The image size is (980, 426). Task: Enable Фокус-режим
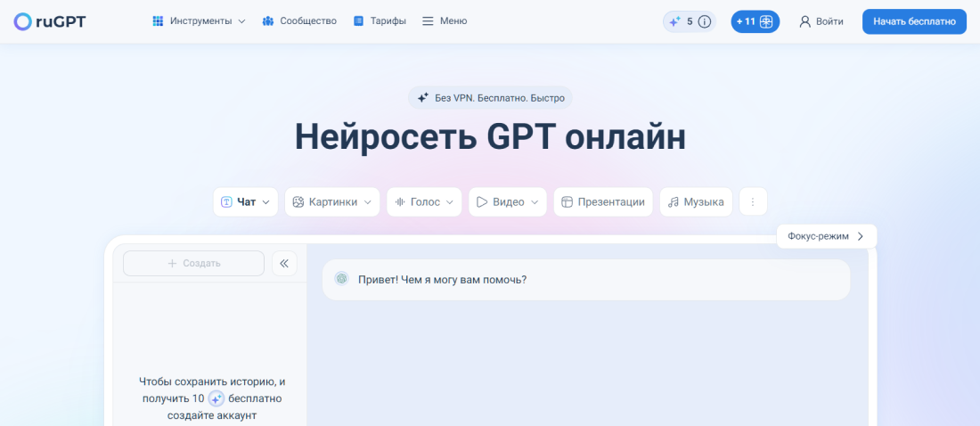(x=826, y=236)
